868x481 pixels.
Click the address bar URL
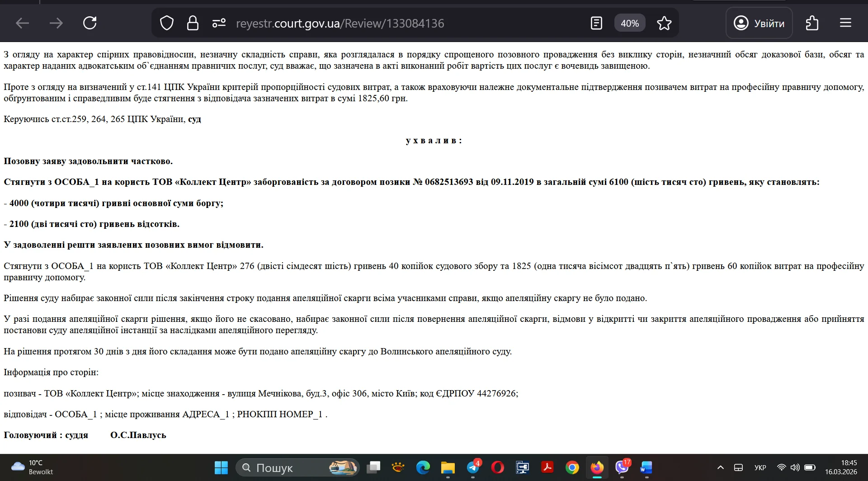(340, 23)
